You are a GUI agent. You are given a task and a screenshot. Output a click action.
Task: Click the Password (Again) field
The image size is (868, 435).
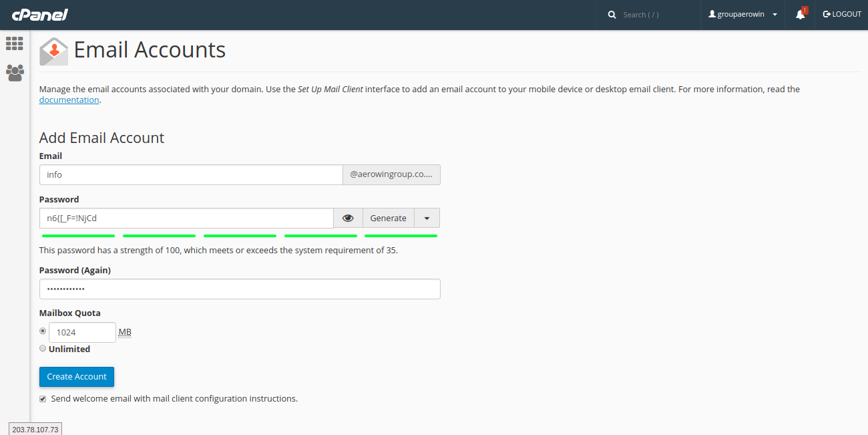pos(240,289)
